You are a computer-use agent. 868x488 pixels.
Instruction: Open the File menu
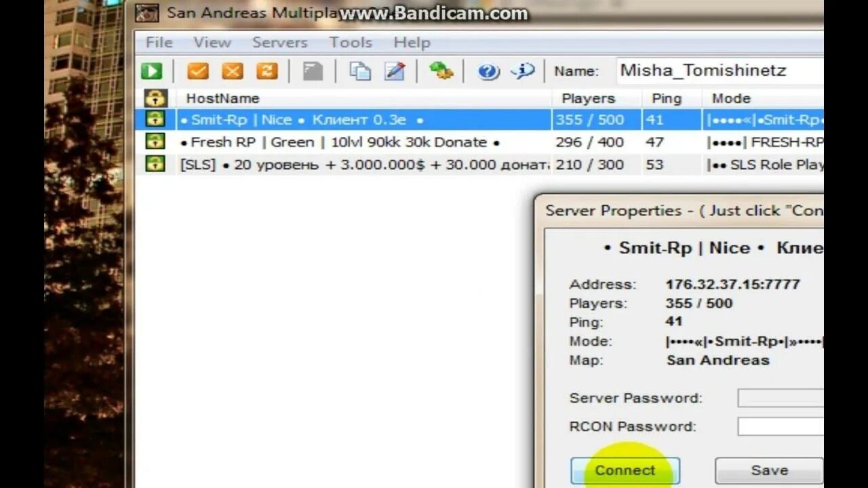pyautogui.click(x=159, y=43)
